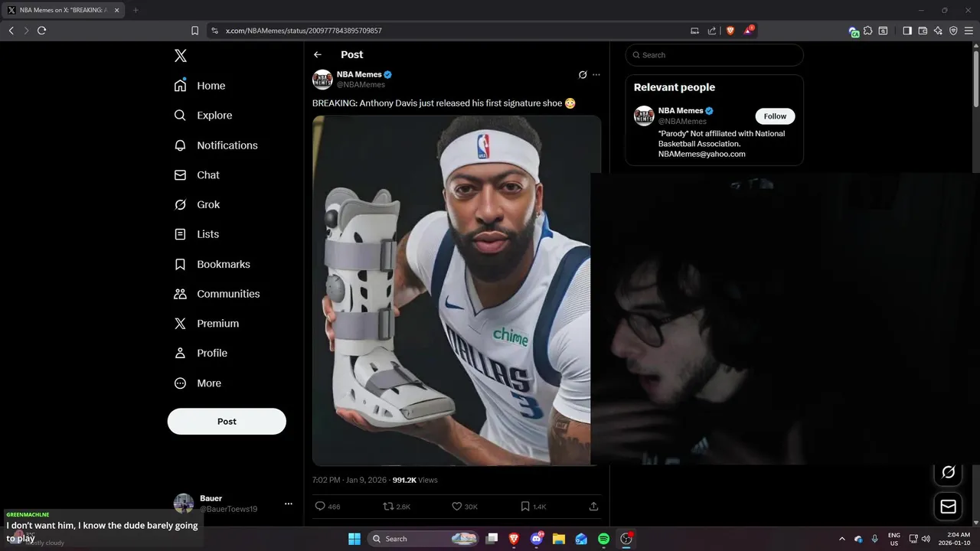
Task: Open the NBA Memes avatar on the post
Action: click(322, 80)
